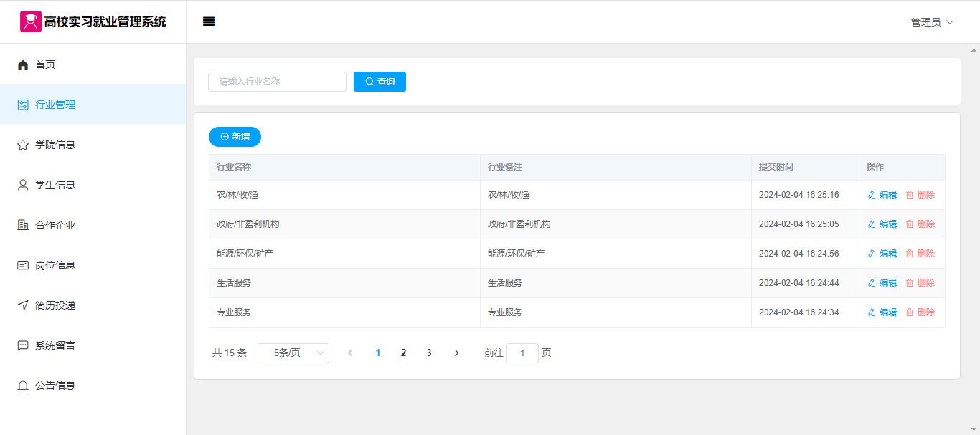Click the 查询 search button

pyautogui.click(x=380, y=82)
